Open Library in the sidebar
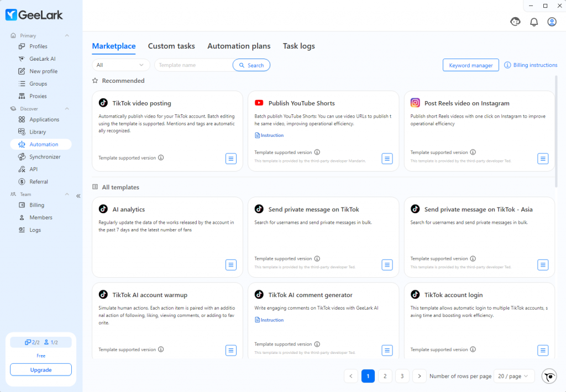The height and width of the screenshot is (392, 566). (41, 132)
